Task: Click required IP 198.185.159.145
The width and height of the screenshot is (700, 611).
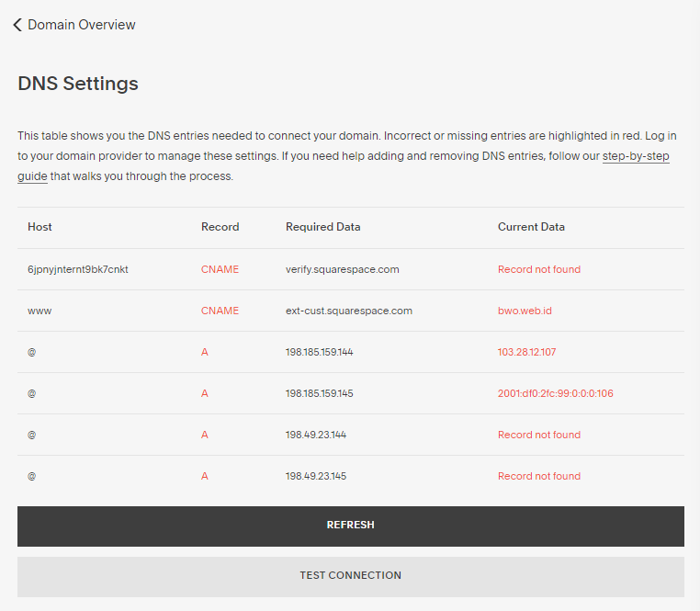Action: (319, 393)
